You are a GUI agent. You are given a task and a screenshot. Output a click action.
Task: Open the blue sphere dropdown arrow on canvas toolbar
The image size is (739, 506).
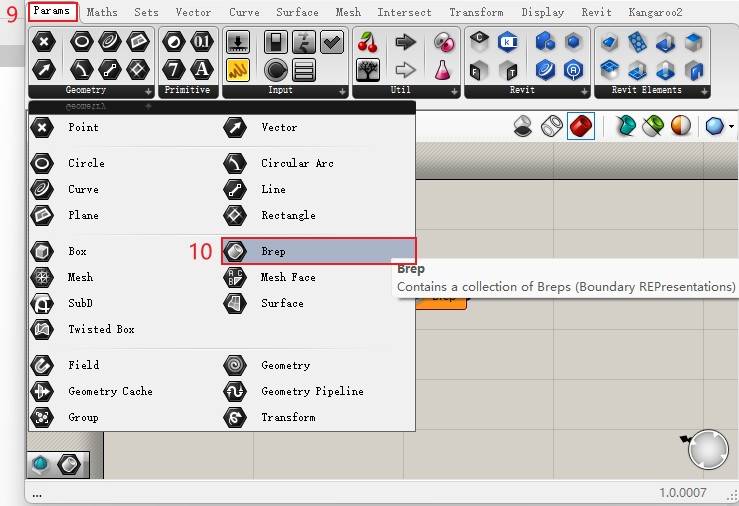point(731,126)
